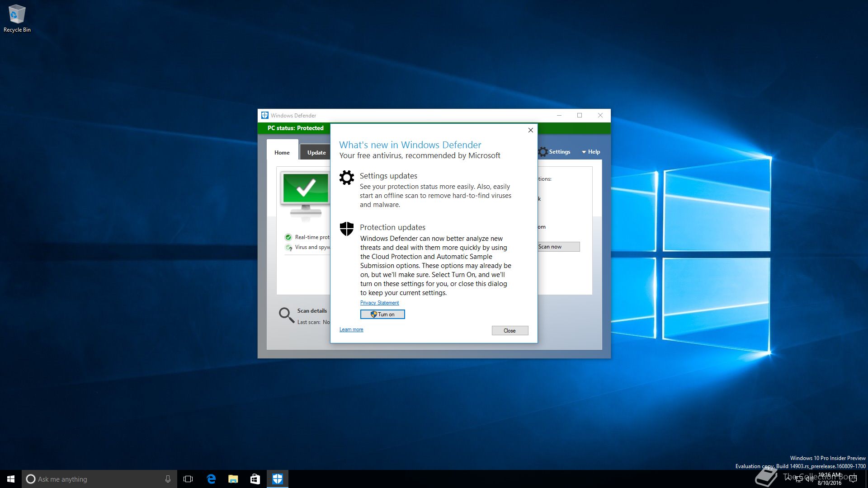Click the Scan now button
This screenshot has height=488, width=868.
(558, 247)
